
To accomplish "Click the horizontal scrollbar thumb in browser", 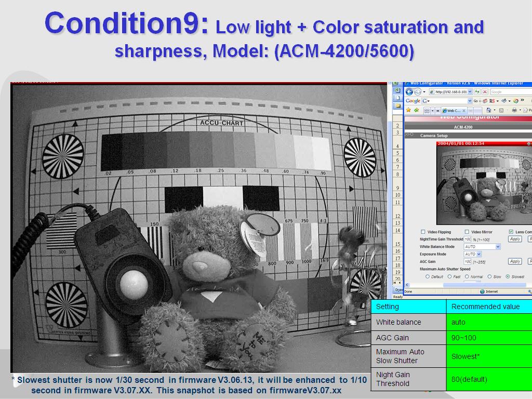I will [x=485, y=285].
